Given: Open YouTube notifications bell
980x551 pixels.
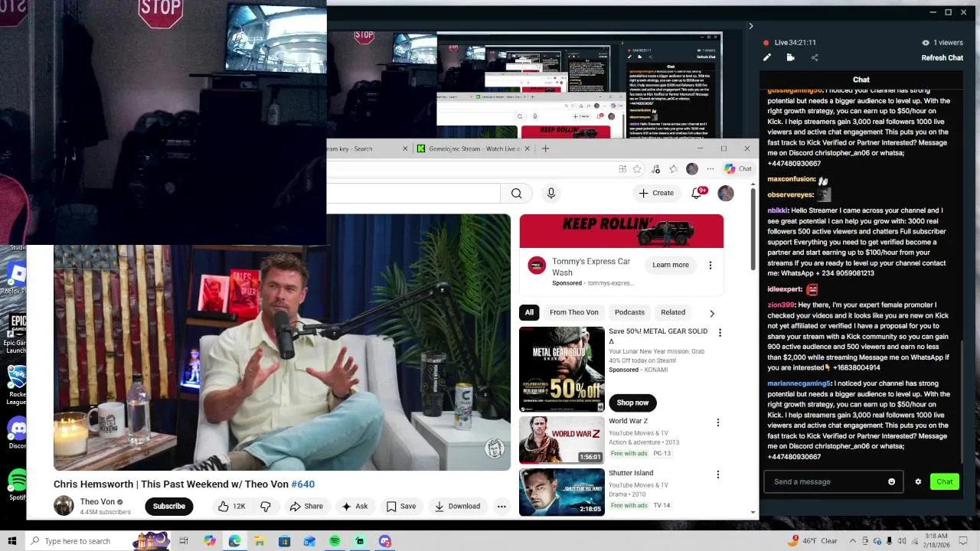Looking at the screenshot, I should [x=697, y=193].
